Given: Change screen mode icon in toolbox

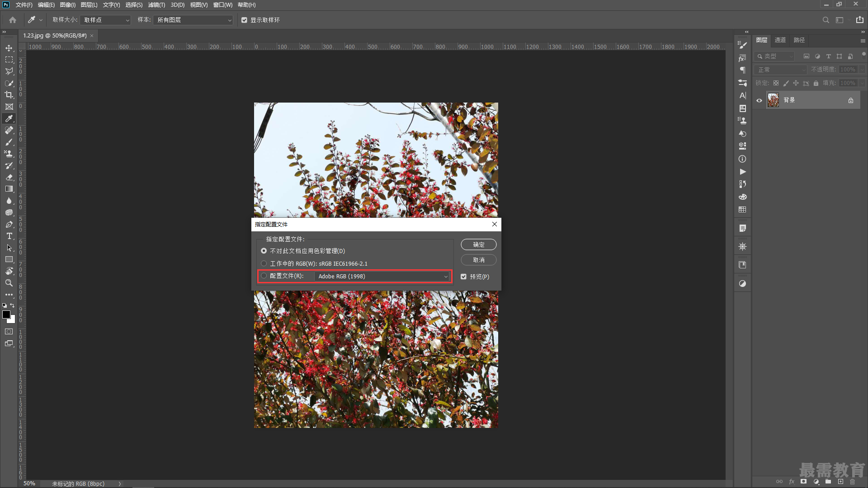Looking at the screenshot, I should click(x=9, y=343).
